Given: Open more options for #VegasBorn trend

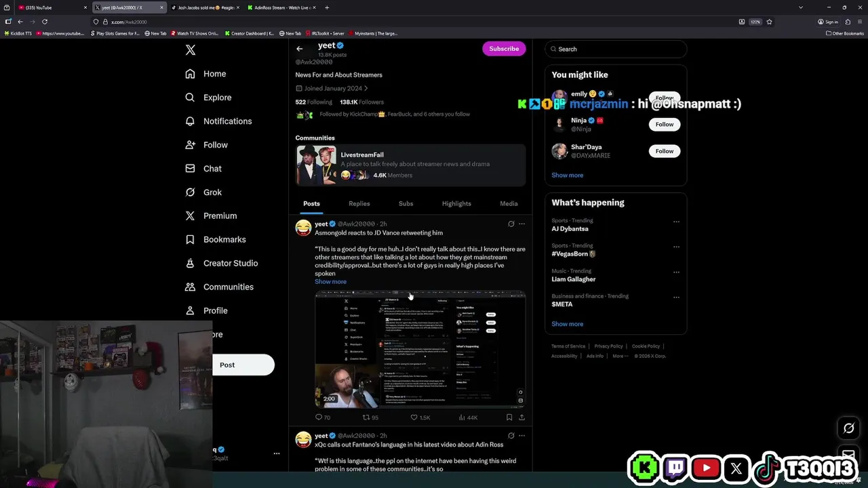Looking at the screenshot, I should (676, 247).
